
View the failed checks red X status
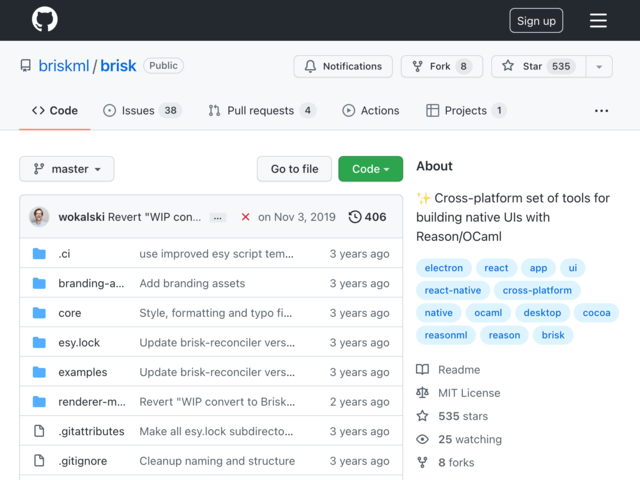[x=245, y=217]
